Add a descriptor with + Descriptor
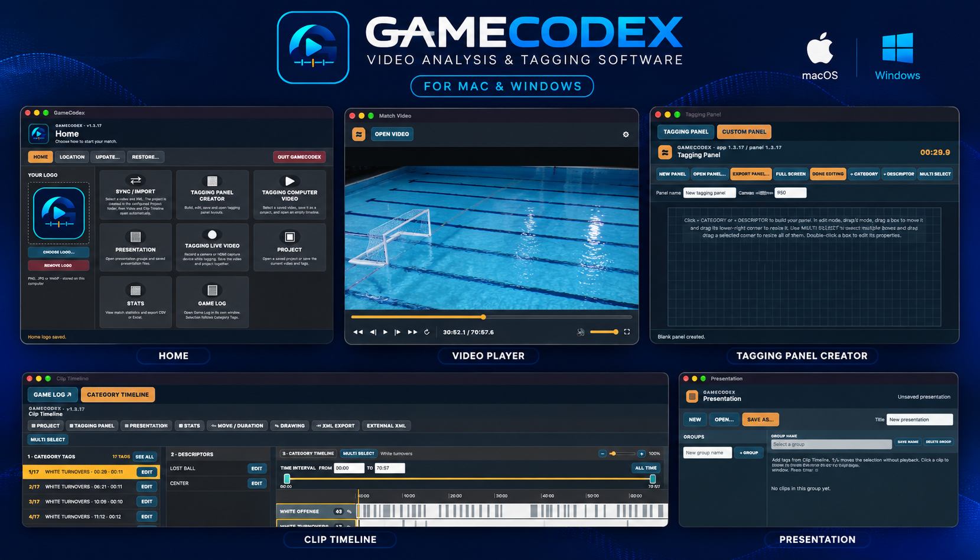980x560 pixels. (x=899, y=174)
